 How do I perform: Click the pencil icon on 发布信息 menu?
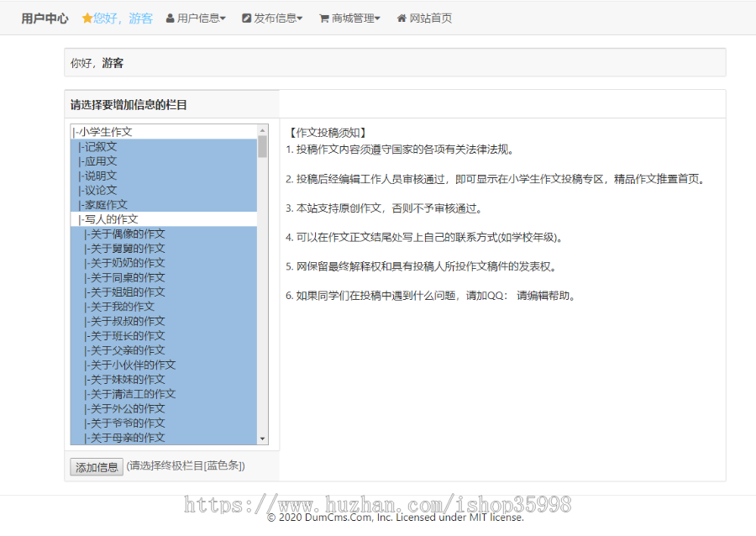tap(246, 18)
